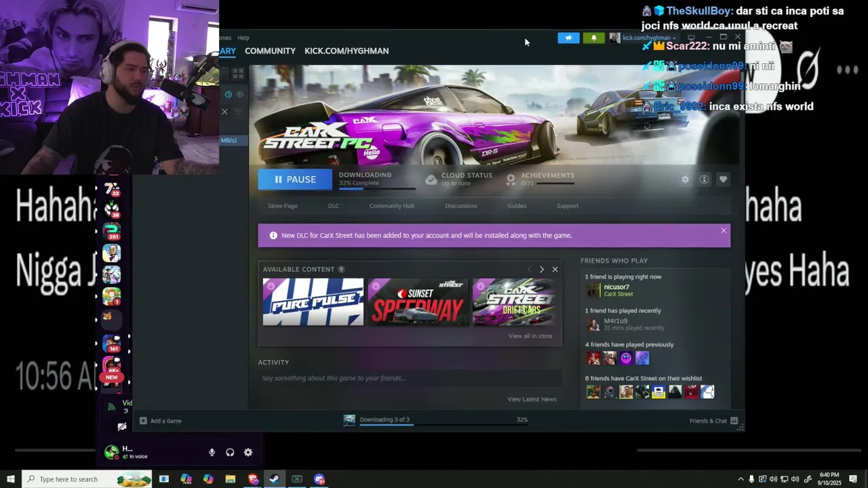The width and height of the screenshot is (868, 488).
Task: Toggle Discord camera-off icon
Action: point(121,426)
